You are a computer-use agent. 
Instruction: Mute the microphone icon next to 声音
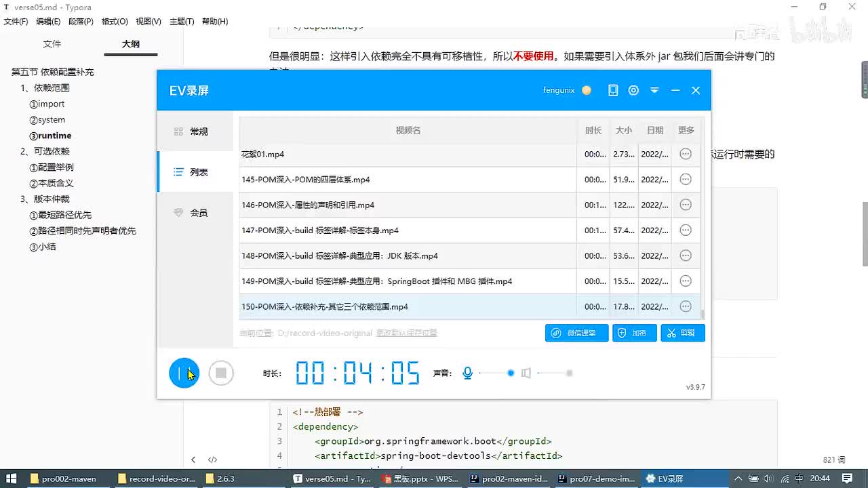[467, 373]
